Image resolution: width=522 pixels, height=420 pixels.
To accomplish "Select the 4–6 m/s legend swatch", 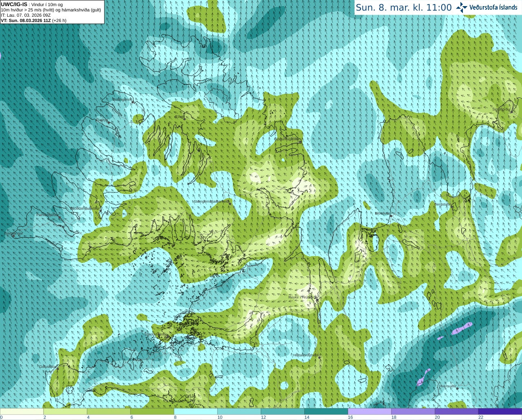I will click(108, 411).
